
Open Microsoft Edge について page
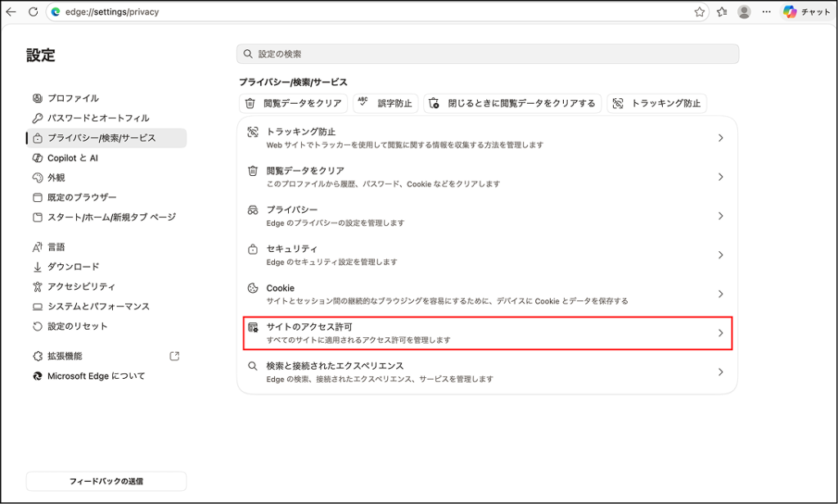[x=106, y=376]
